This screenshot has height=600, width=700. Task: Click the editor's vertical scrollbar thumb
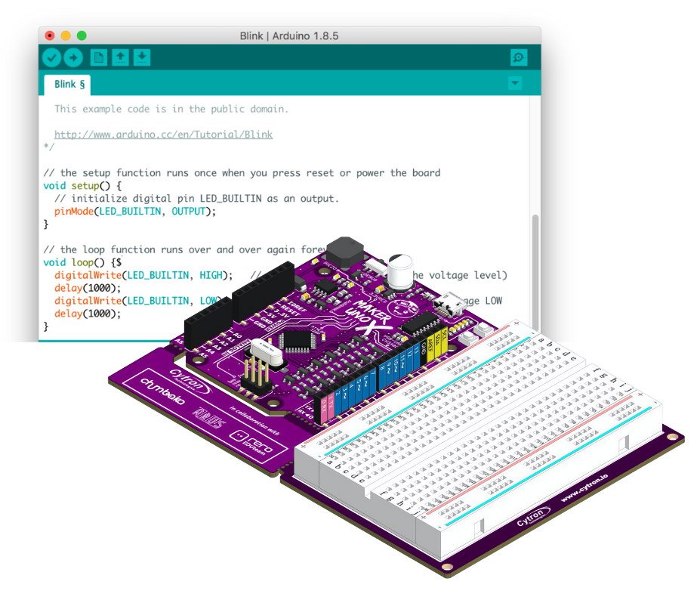[x=535, y=273]
